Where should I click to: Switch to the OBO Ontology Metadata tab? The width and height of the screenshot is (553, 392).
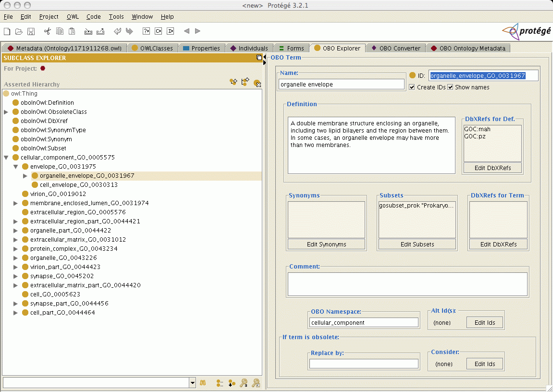(x=468, y=49)
